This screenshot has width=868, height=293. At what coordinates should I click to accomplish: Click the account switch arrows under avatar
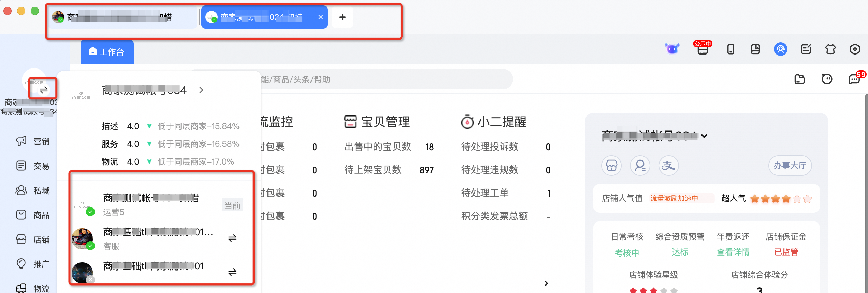click(44, 90)
